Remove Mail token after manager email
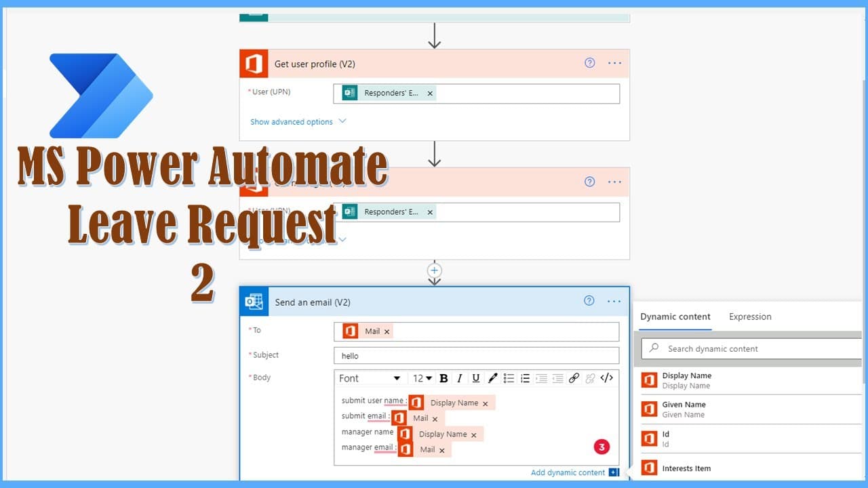 (x=441, y=450)
